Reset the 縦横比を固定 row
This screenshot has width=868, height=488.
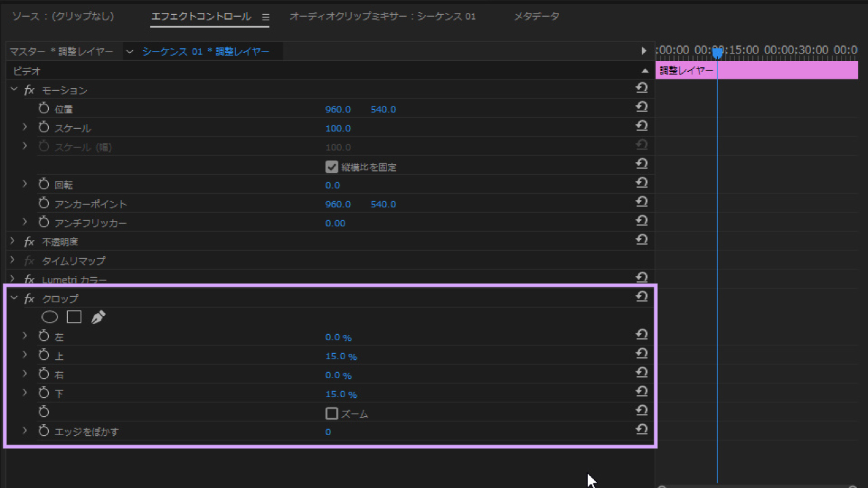642,163
